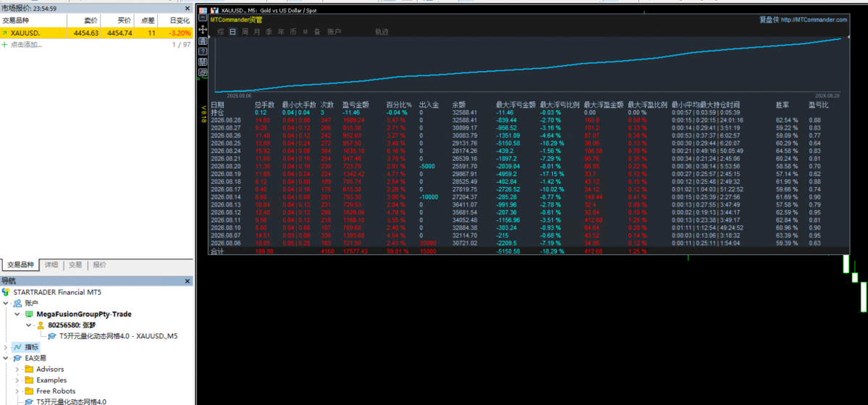Click the MTCommander资管 title label
This screenshot has width=868, height=405.
[x=237, y=20]
